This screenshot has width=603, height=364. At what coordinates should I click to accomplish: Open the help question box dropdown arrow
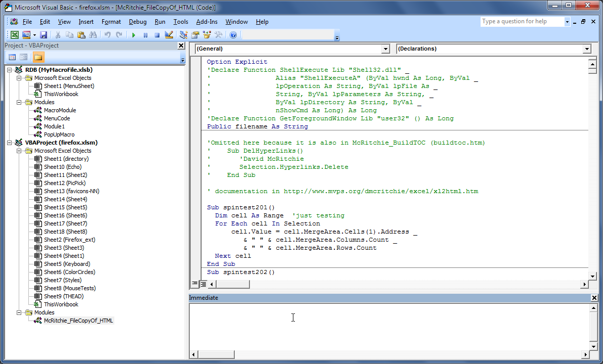[x=567, y=22]
